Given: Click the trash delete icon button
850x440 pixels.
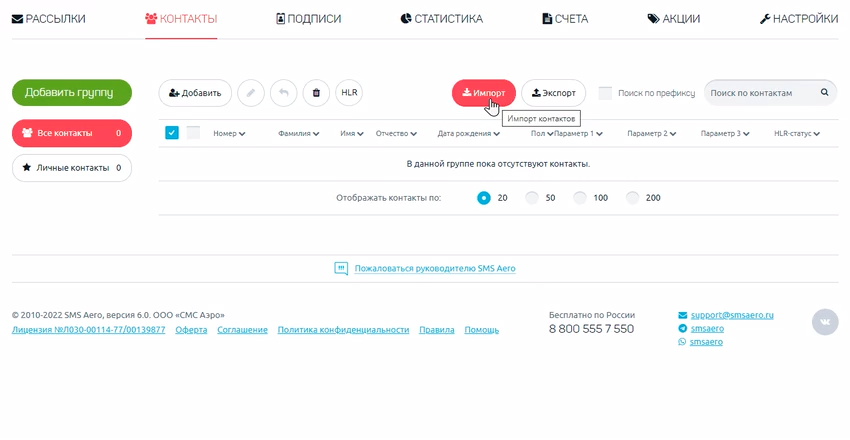Looking at the screenshot, I should [x=316, y=93].
